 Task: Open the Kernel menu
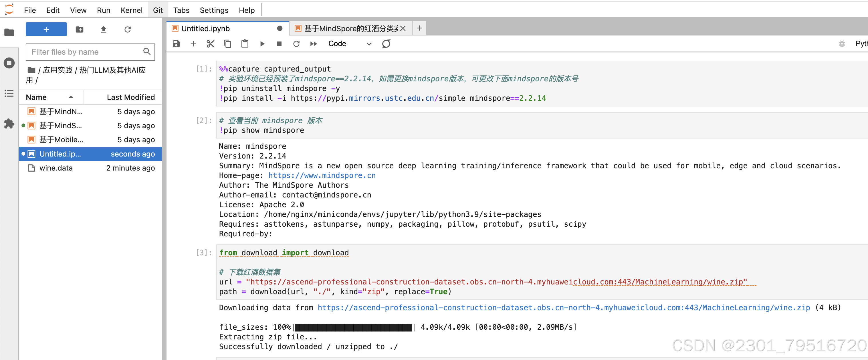coord(131,10)
